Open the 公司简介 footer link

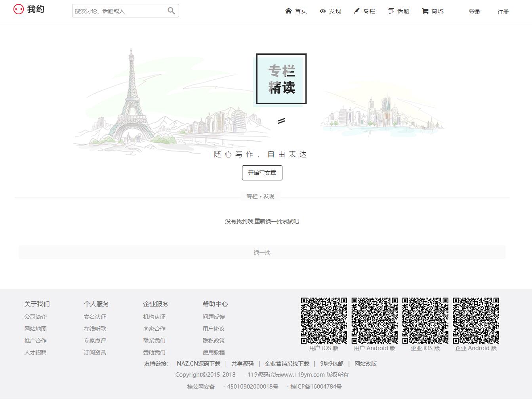point(35,317)
